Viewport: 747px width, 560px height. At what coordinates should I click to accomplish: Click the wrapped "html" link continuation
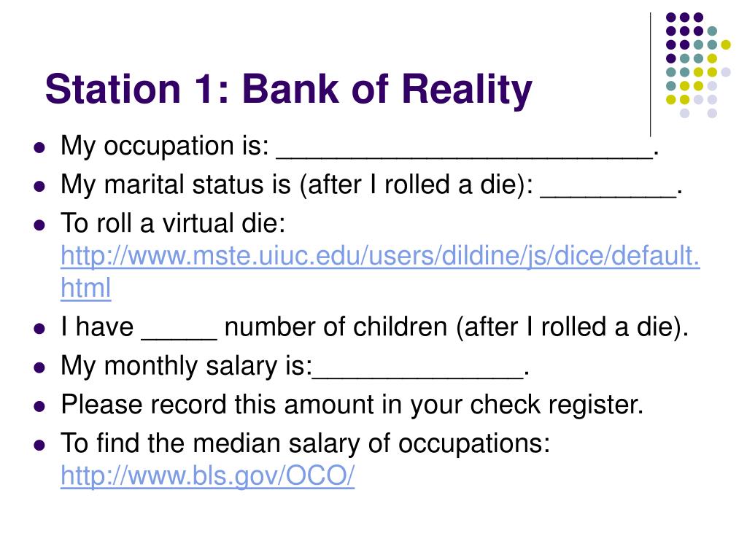(86, 287)
